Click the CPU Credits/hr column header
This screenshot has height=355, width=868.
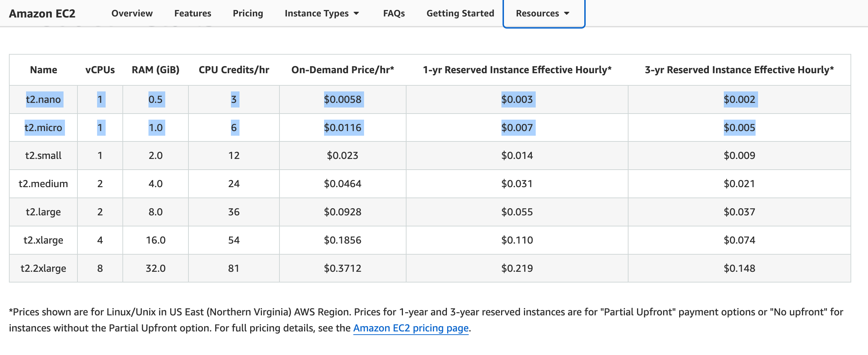[234, 70]
